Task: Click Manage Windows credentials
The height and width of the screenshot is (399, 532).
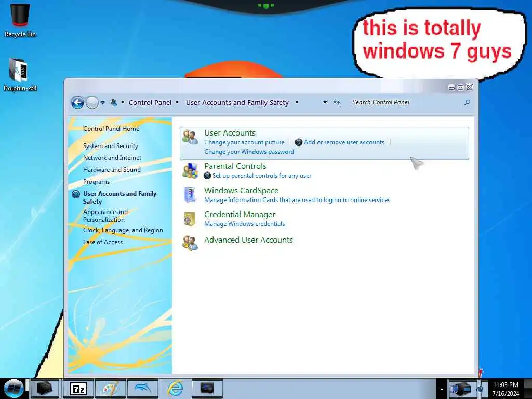Action: (x=244, y=224)
